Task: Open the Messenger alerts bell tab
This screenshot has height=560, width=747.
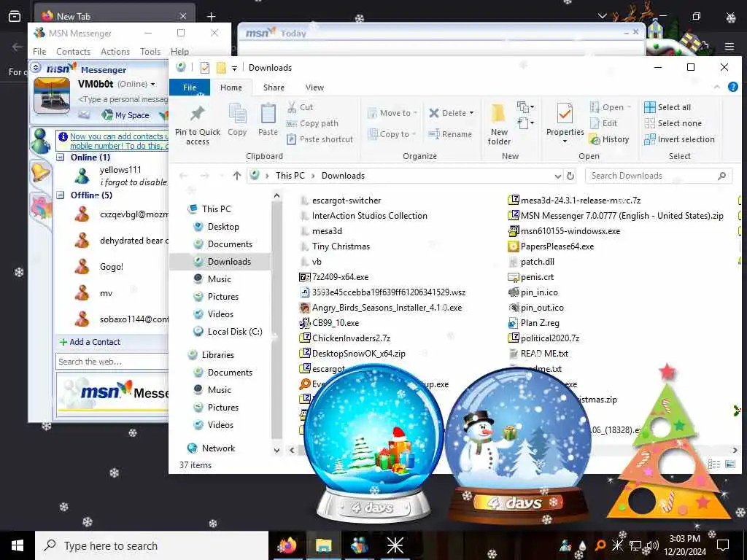Action: coord(40,171)
